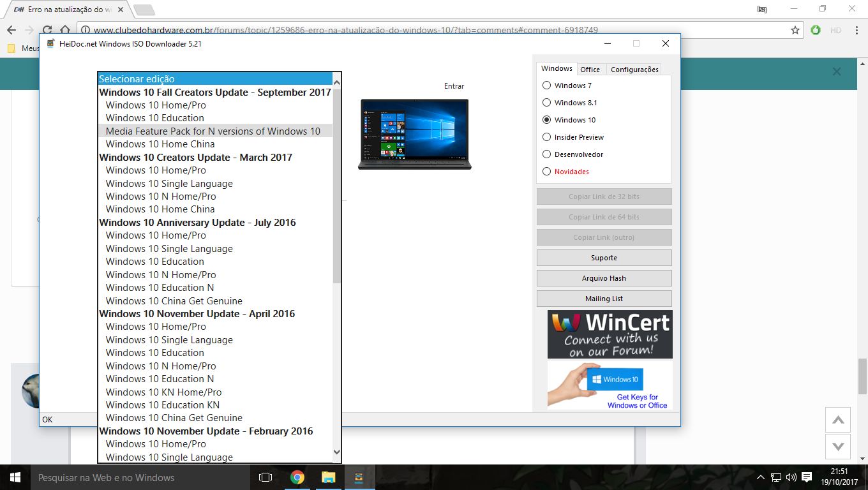The height and width of the screenshot is (490, 868).
Task: Click the Copiar Link (outro) button
Action: tap(604, 237)
